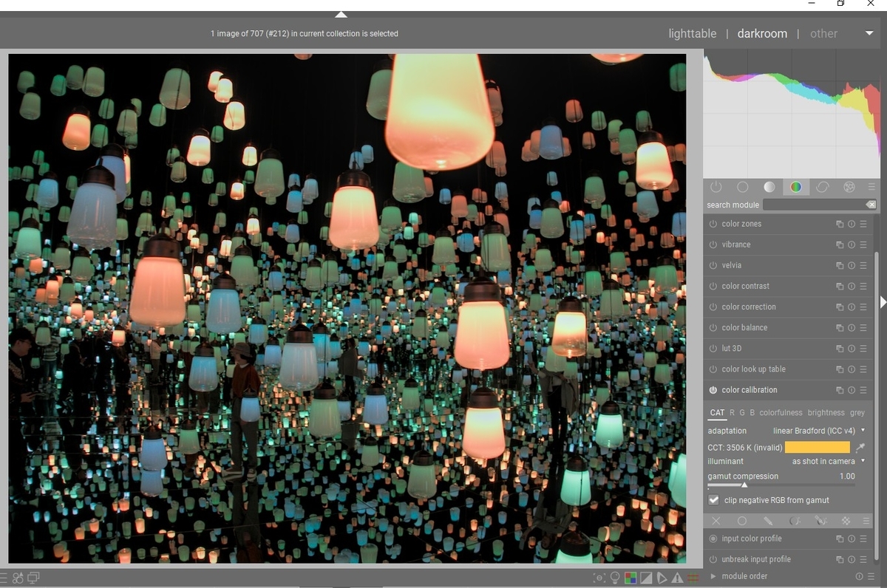Switch to colorfulness tab

[x=781, y=413]
